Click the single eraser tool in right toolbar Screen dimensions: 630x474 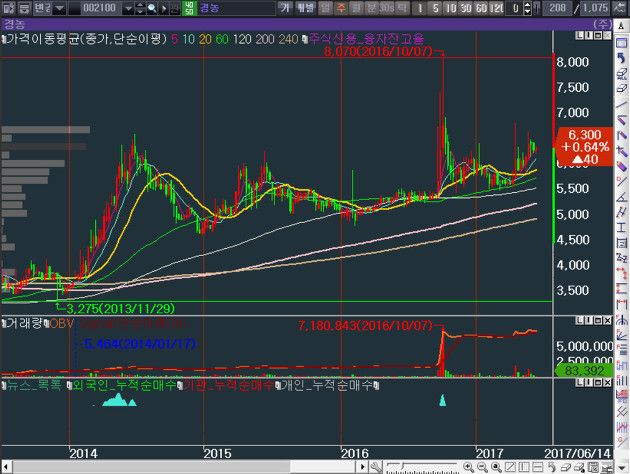pos(621,88)
